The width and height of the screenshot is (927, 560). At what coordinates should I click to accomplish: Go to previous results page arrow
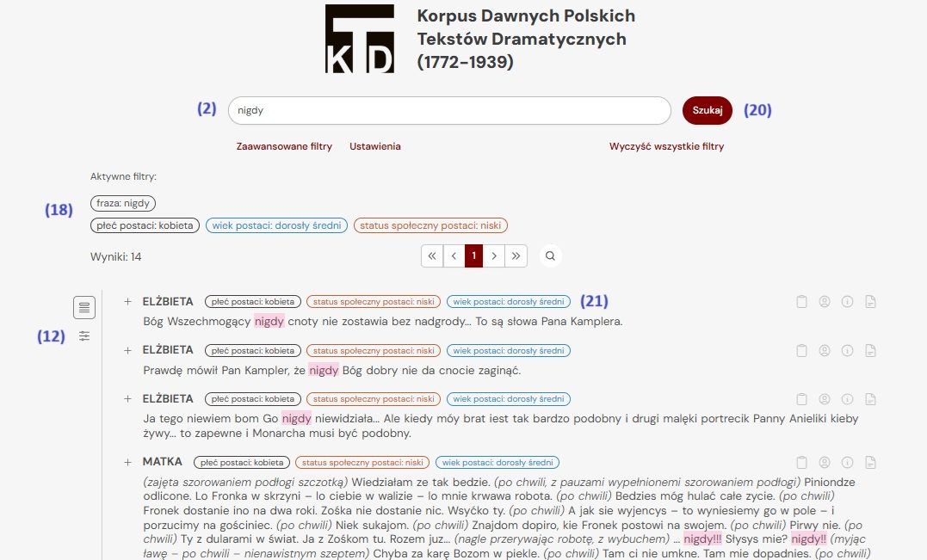click(x=454, y=255)
